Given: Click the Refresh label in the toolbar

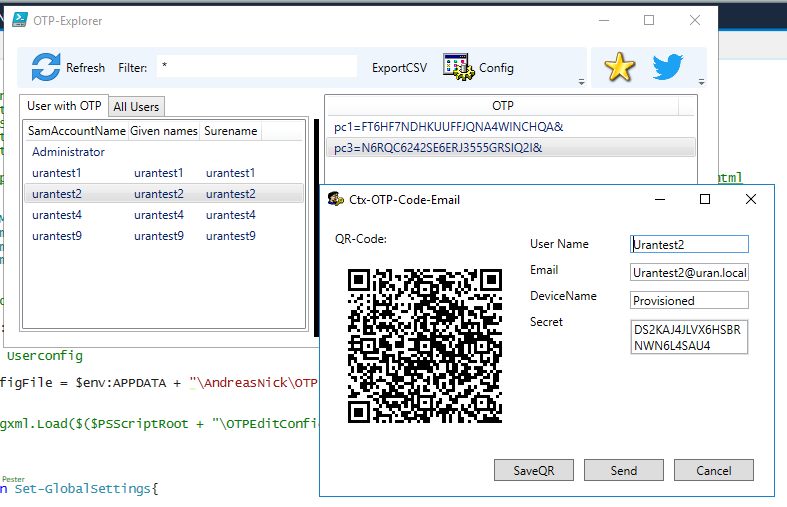Looking at the screenshot, I should [85, 68].
